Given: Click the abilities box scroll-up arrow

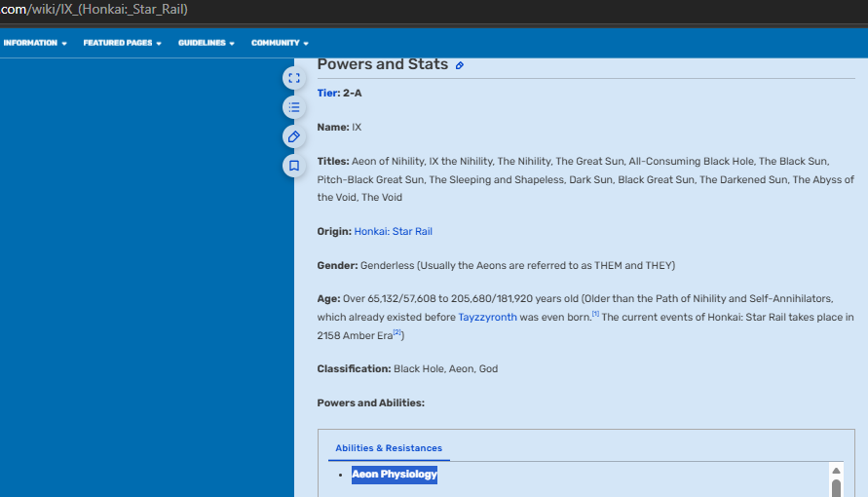Looking at the screenshot, I should [x=837, y=471].
